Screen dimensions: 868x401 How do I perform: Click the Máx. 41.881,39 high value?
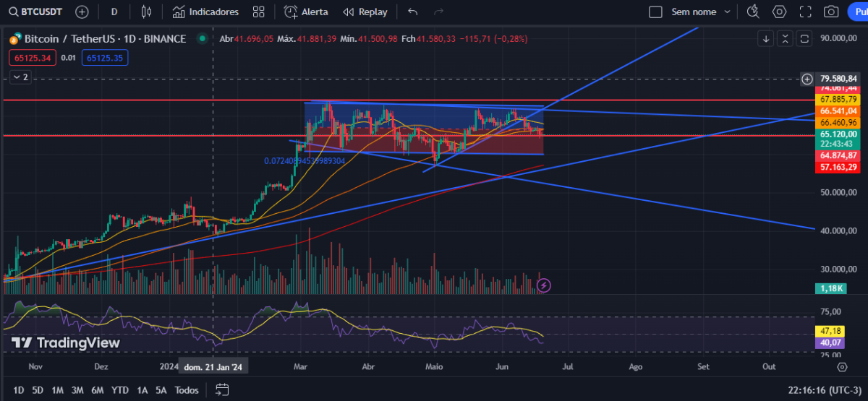pyautogui.click(x=307, y=39)
